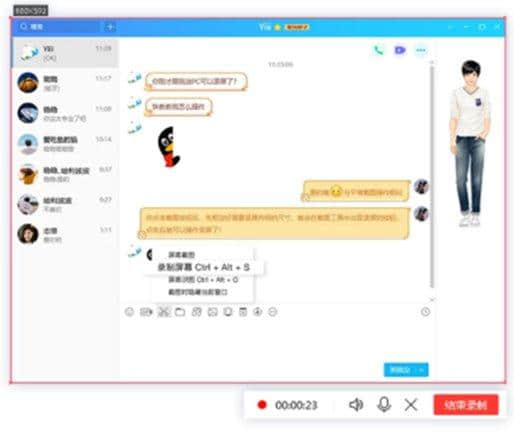Open the conversation timestamped 10:14
The width and height of the screenshot is (514, 432).
[65, 144]
